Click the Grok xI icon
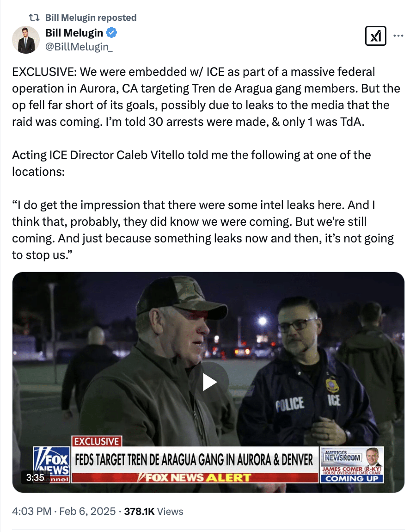This screenshot has width=416, height=532. (x=376, y=36)
